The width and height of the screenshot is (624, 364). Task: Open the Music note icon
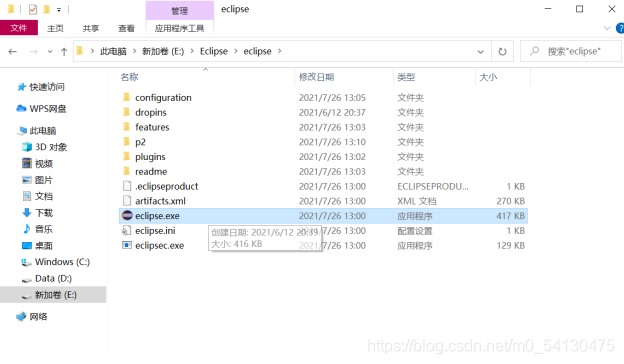pyautogui.click(x=27, y=229)
